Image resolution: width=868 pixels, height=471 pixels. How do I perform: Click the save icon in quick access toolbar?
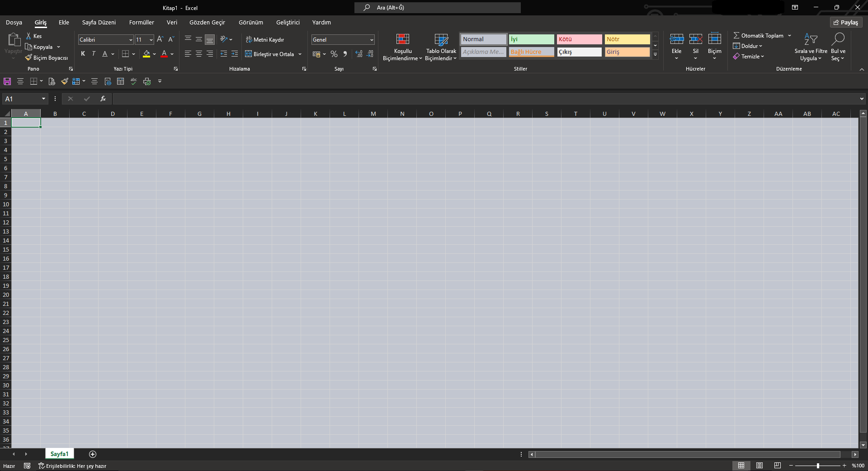coord(7,81)
